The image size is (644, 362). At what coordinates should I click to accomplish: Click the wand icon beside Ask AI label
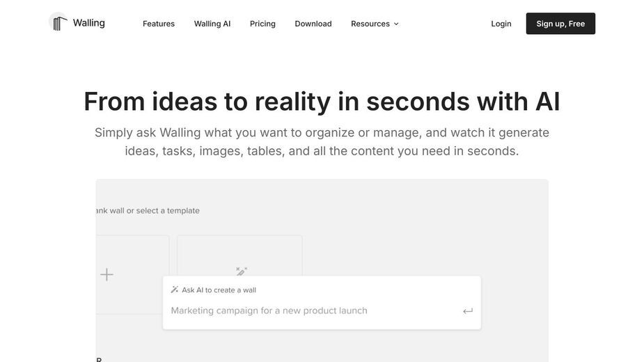(175, 290)
